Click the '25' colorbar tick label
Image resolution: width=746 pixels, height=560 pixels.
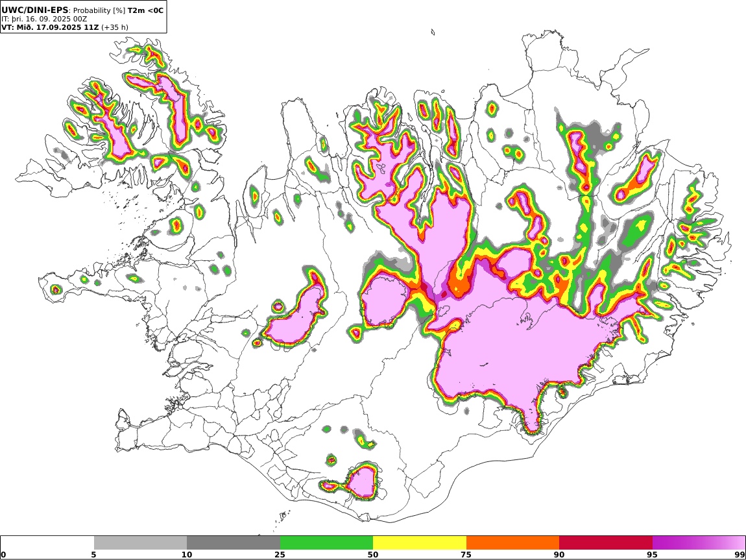[280, 555]
